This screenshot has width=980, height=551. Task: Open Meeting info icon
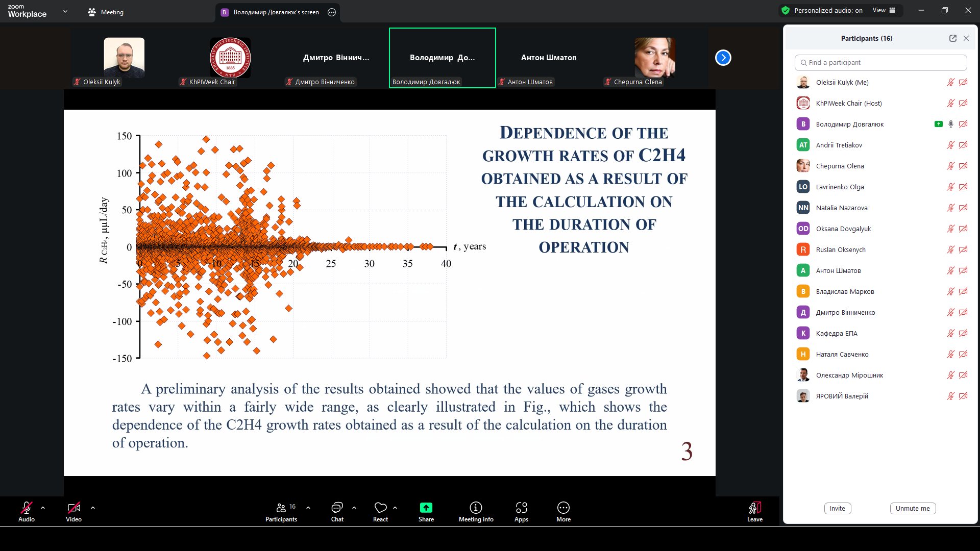coord(476,508)
